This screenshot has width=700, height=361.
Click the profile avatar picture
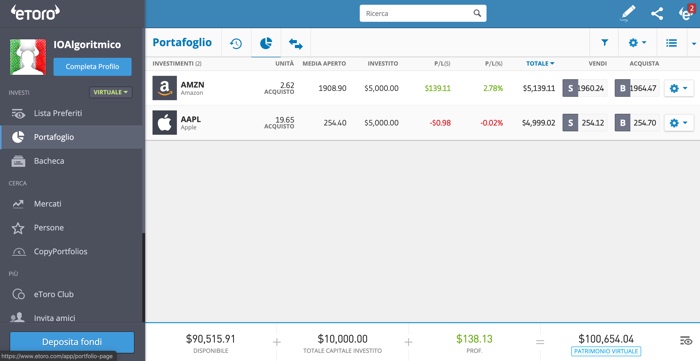(x=28, y=57)
